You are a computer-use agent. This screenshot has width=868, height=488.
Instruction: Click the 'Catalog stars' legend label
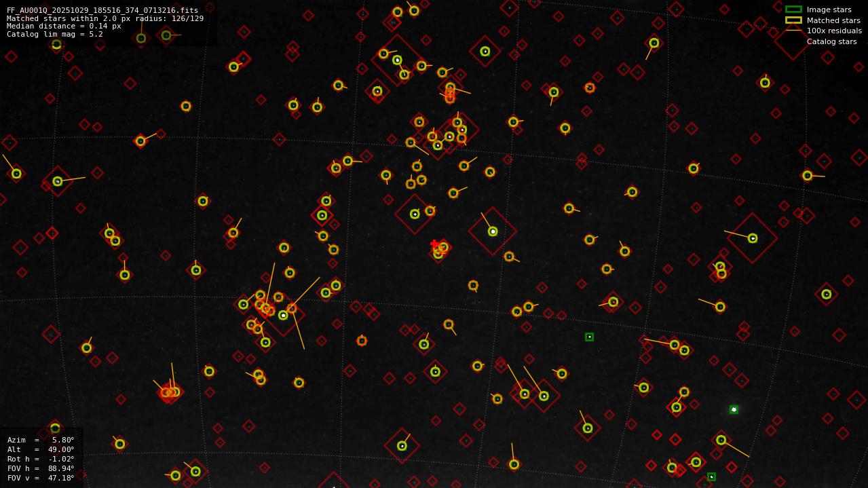(x=831, y=41)
